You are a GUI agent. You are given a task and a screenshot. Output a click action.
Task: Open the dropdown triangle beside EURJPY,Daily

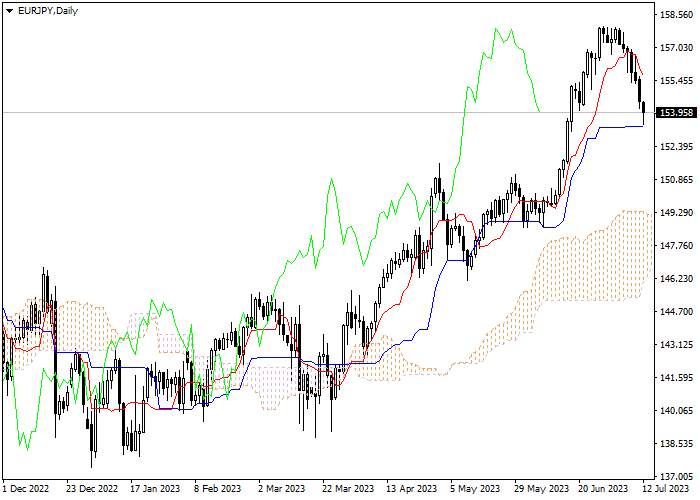pyautogui.click(x=9, y=11)
